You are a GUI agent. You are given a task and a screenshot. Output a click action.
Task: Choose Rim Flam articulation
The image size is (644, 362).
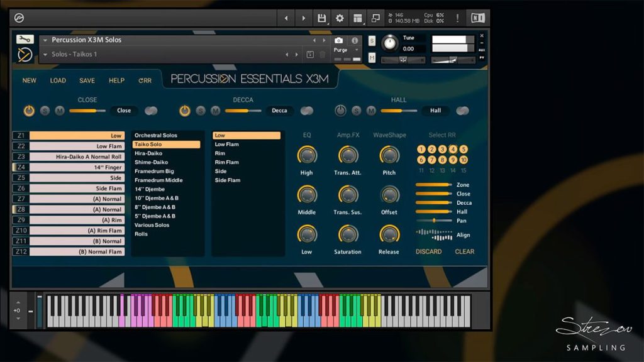(226, 162)
